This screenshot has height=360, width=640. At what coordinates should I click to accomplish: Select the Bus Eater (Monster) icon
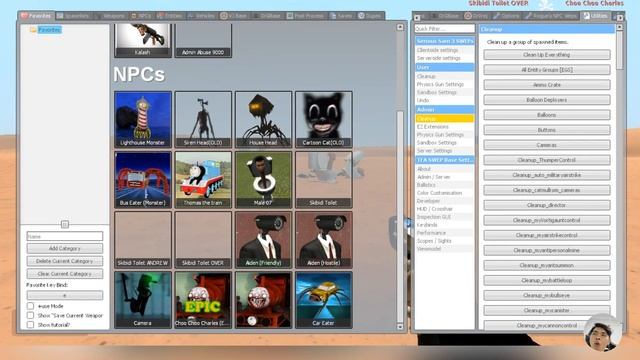(143, 180)
